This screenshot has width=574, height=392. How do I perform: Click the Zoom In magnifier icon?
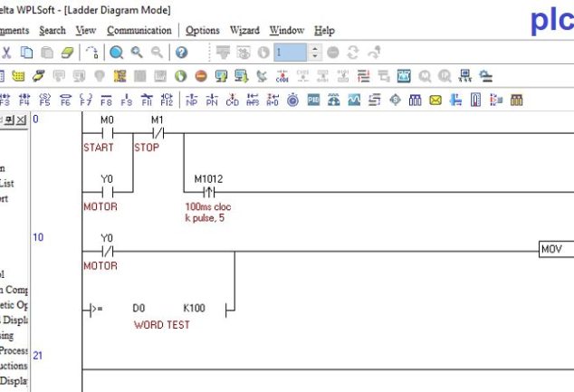point(137,53)
